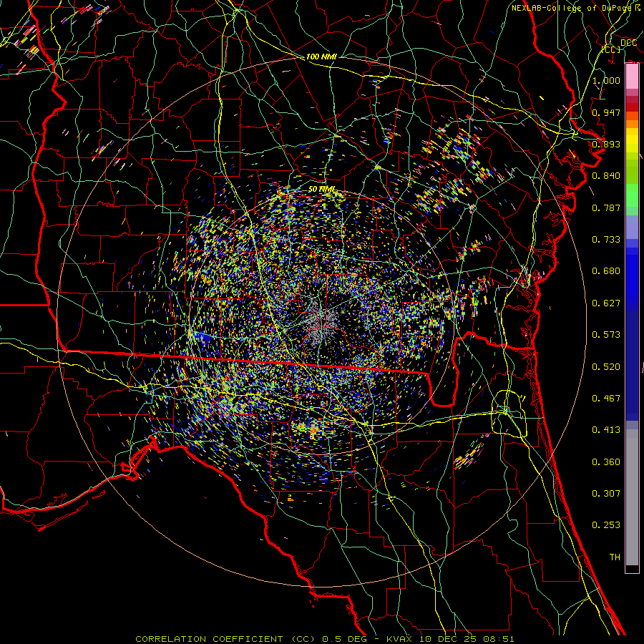Screen dimensions: 644x644
Task: Select the 0.573 legend value
Action: 606,335
